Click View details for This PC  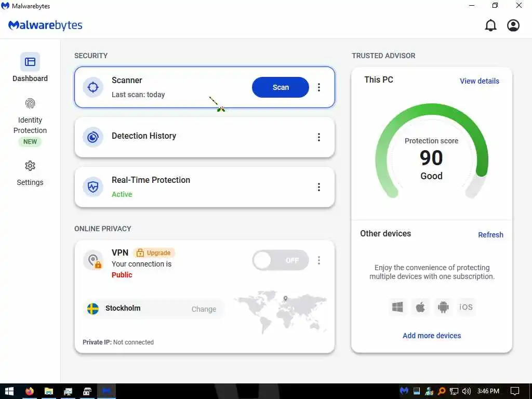tap(480, 81)
